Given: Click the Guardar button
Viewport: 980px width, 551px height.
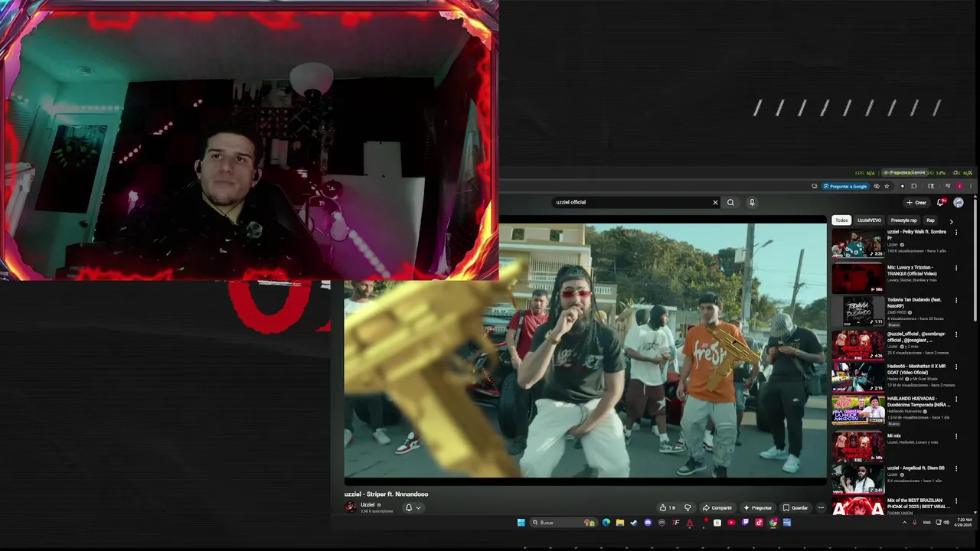Looking at the screenshot, I should pos(795,507).
